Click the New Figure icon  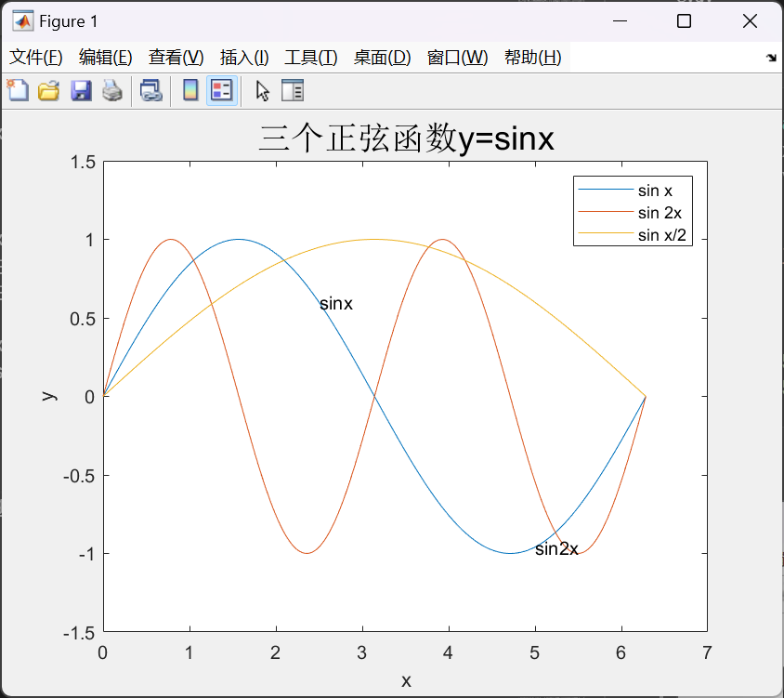point(18,90)
